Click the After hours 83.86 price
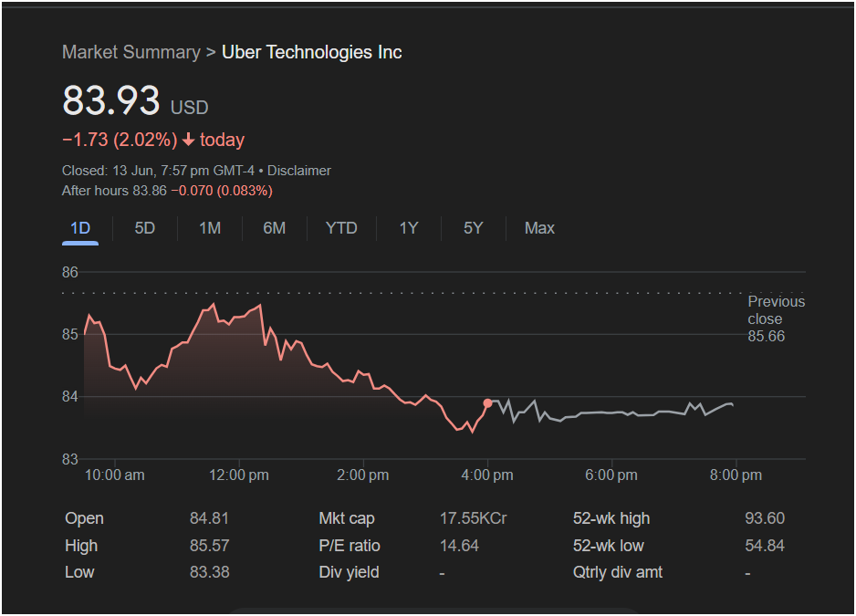 point(114,191)
